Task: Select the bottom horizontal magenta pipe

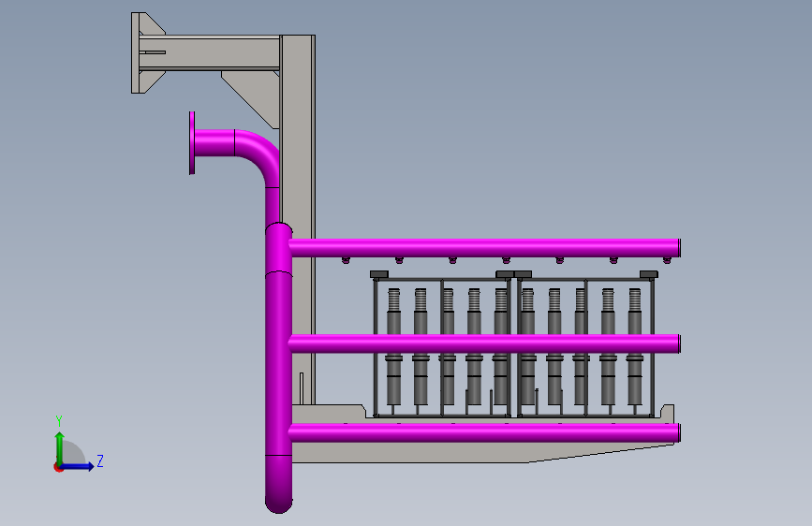Action: point(485,432)
